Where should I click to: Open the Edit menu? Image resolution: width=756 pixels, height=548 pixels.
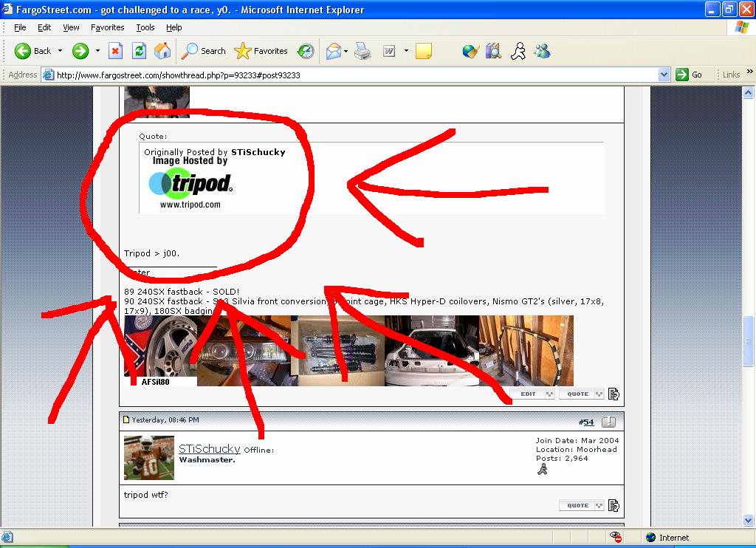44,27
